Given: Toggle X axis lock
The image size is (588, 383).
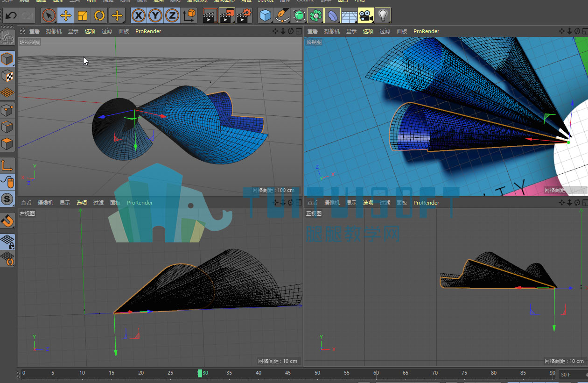Looking at the screenshot, I should (x=139, y=15).
